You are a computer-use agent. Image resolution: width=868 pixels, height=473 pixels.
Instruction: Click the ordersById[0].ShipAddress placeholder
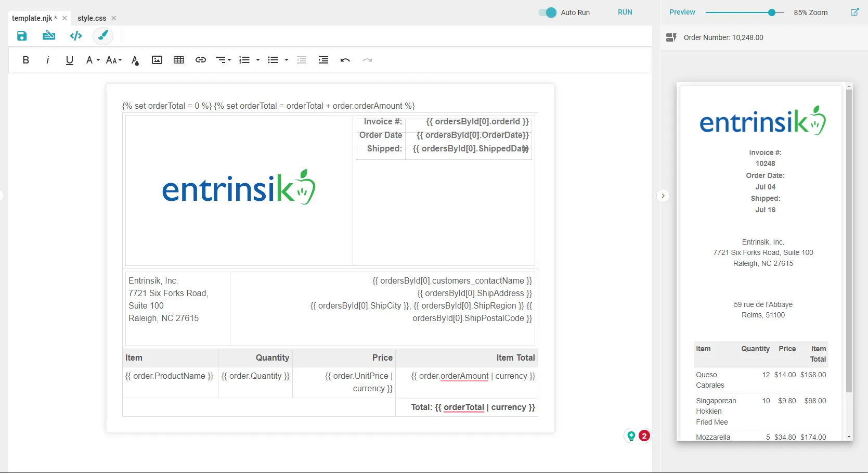(x=475, y=293)
